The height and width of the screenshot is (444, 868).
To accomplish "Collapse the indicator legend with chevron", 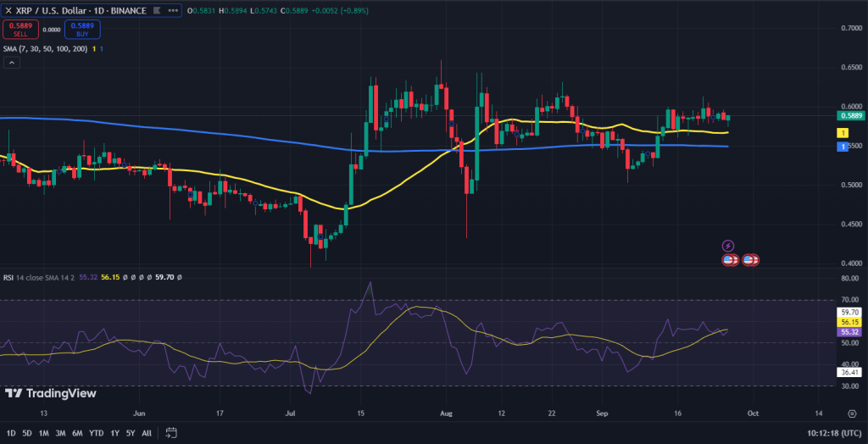I will (x=12, y=63).
